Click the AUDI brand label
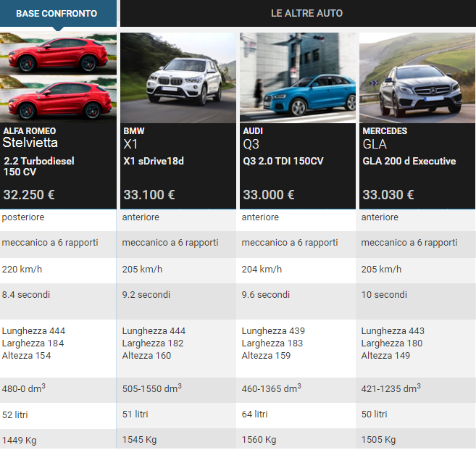The width and height of the screenshot is (476, 450). click(x=253, y=131)
